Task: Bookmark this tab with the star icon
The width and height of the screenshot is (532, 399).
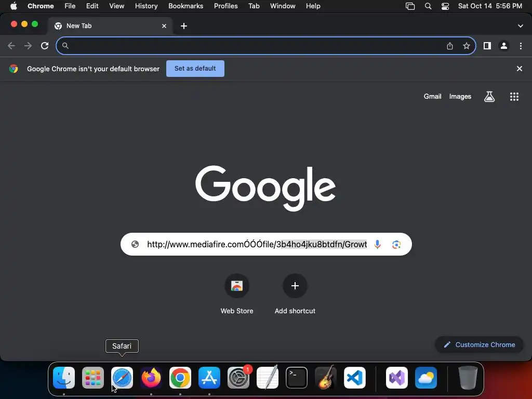Action: [x=467, y=46]
